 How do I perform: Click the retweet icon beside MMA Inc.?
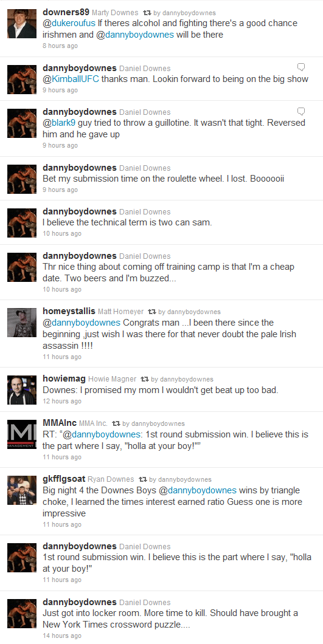(116, 423)
